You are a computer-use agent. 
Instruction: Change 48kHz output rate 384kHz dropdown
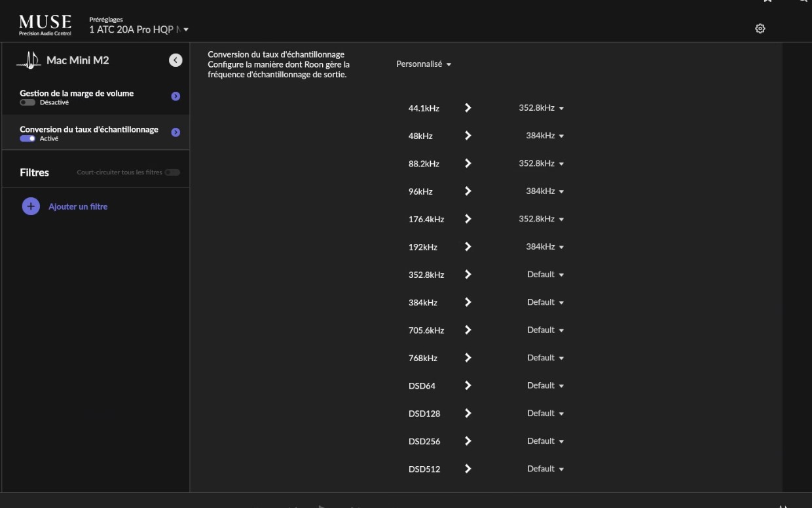545,136
